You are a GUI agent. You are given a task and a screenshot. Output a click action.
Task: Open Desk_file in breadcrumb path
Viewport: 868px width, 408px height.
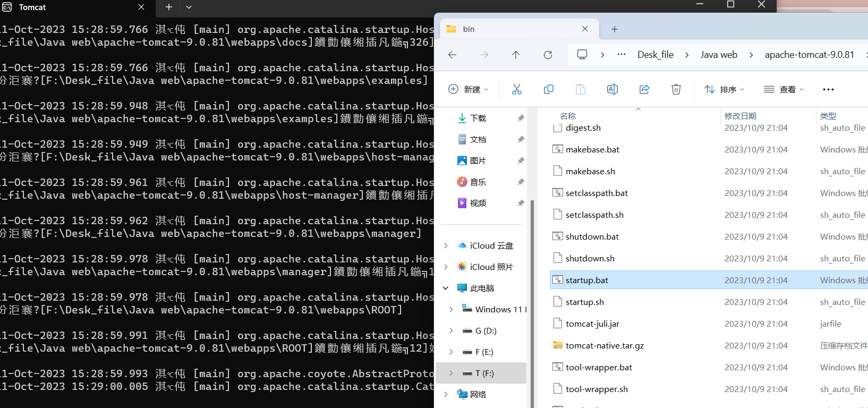(656, 54)
